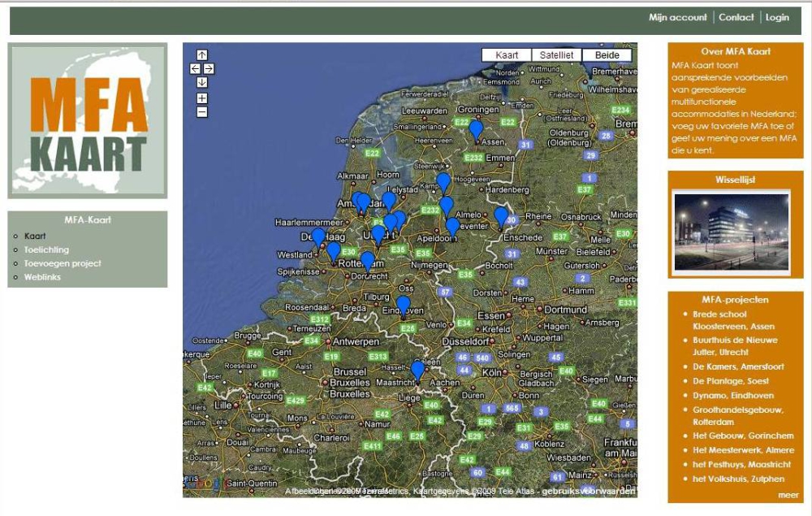Screen dimensions: 812x516
Task: Click the marker near Enschede
Action: (501, 215)
